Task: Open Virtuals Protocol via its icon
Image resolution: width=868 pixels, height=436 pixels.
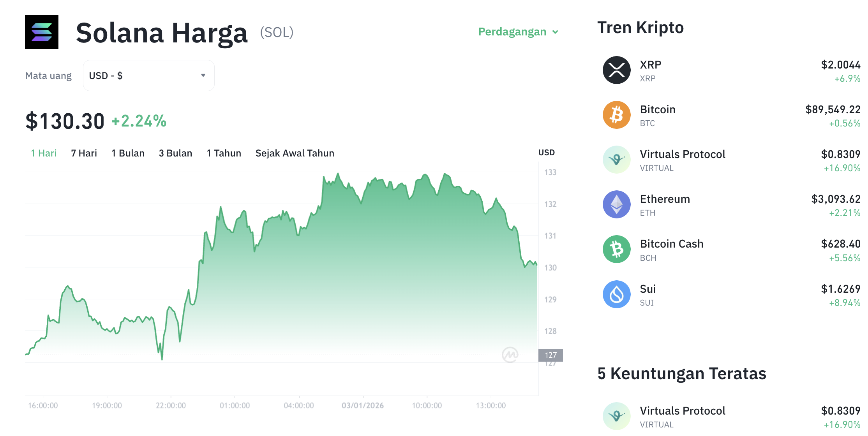Action: (617, 160)
